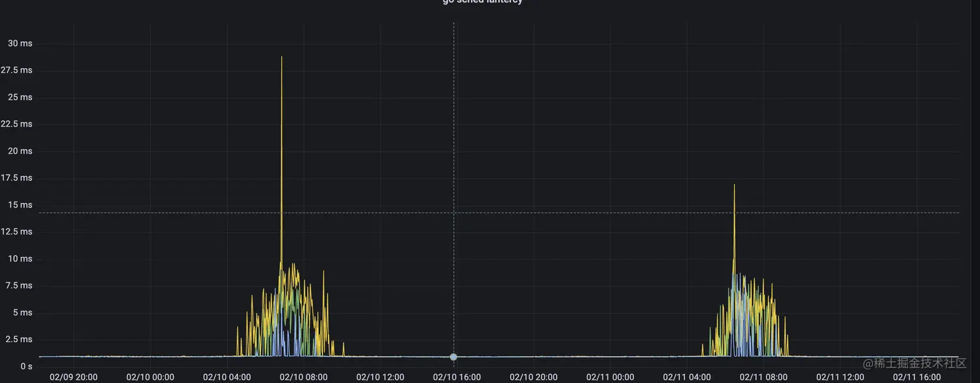
Task: Click the 02/10 00:00 time label
Action: 150,377
